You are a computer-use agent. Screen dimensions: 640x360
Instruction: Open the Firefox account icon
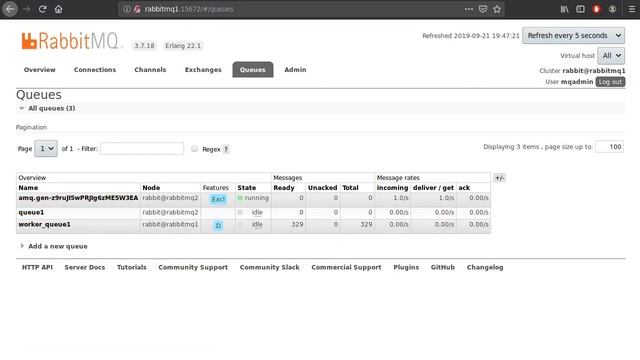coord(612,9)
